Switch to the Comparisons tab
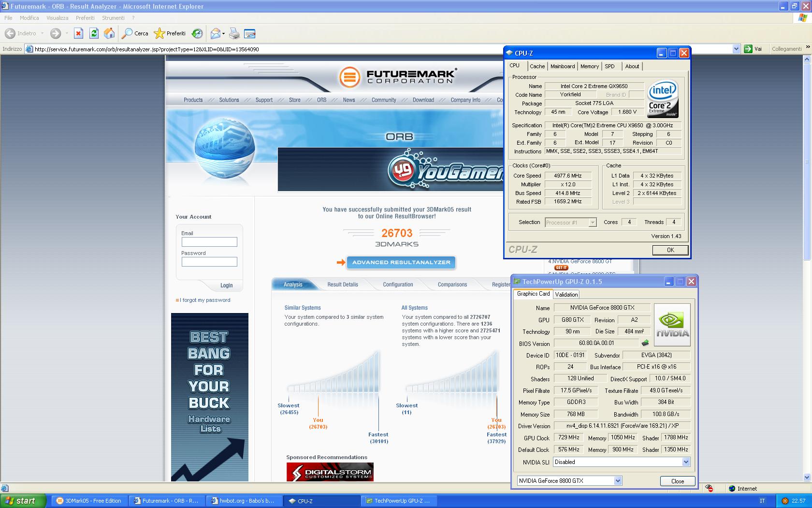The width and height of the screenshot is (812, 508). [x=452, y=284]
